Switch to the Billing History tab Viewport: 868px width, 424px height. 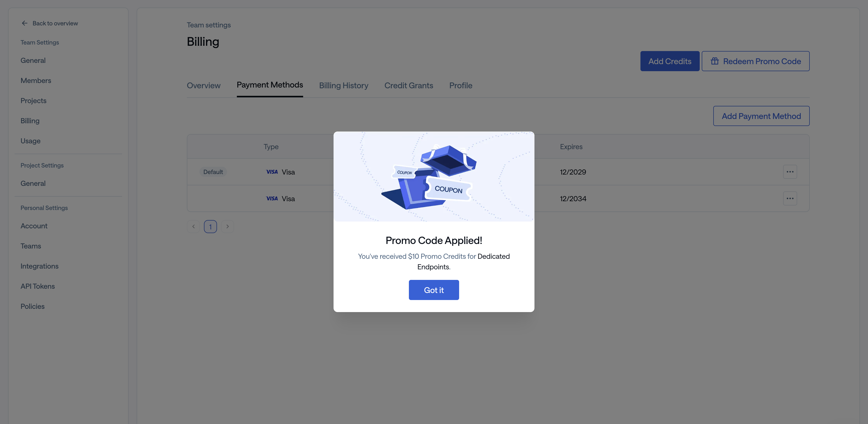click(343, 85)
